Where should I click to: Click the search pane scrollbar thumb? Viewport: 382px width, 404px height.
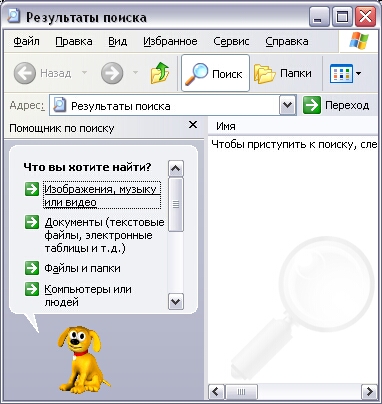(x=175, y=204)
